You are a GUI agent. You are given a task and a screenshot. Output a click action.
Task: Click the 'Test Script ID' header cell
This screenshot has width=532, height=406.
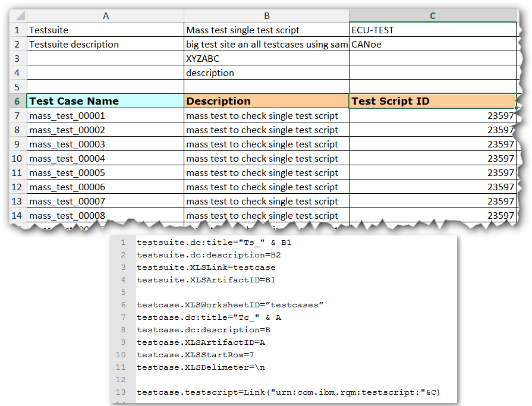(x=432, y=101)
